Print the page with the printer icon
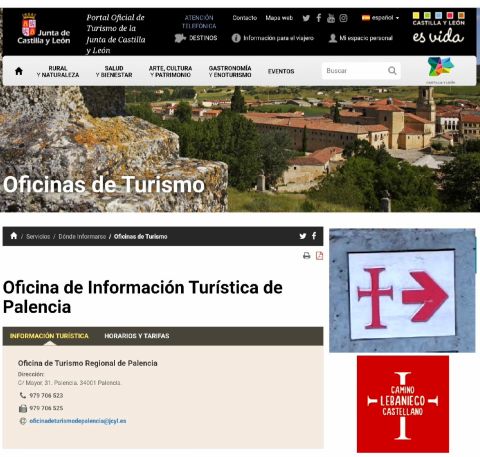This screenshot has height=457, width=480. 307,256
